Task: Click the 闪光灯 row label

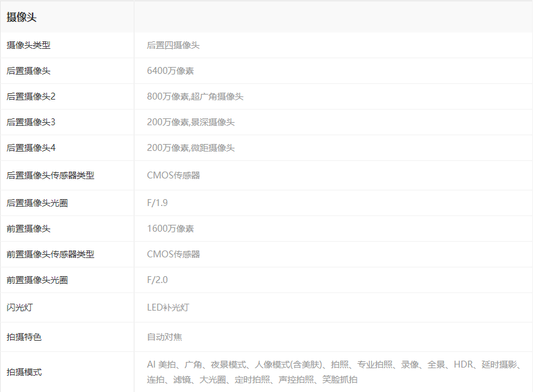Action: 19,307
